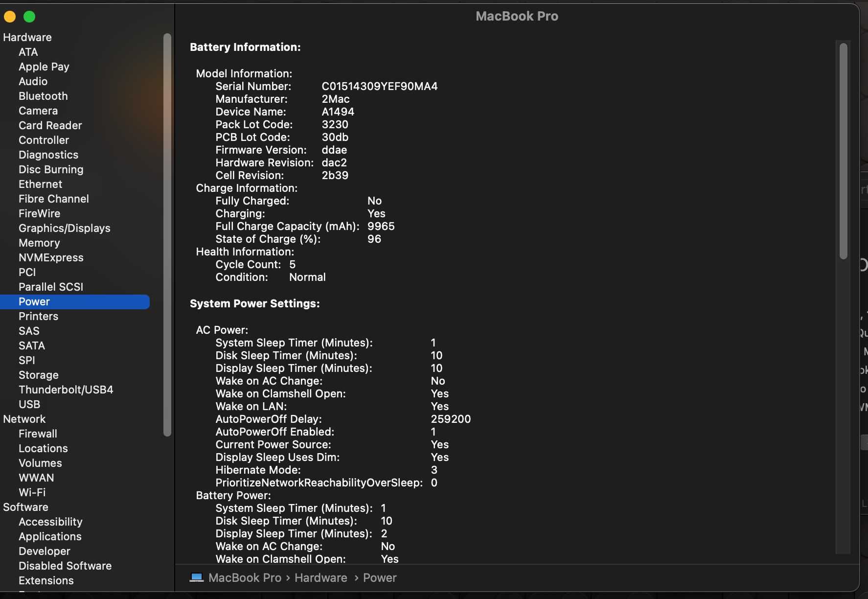Select Bluetooth in the sidebar
The width and height of the screenshot is (868, 599).
click(43, 96)
